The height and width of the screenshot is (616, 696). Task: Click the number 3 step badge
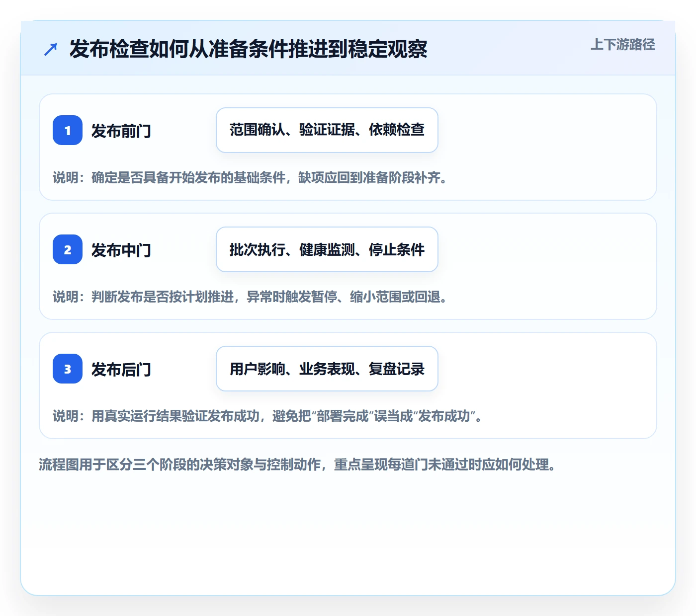pyautogui.click(x=68, y=369)
